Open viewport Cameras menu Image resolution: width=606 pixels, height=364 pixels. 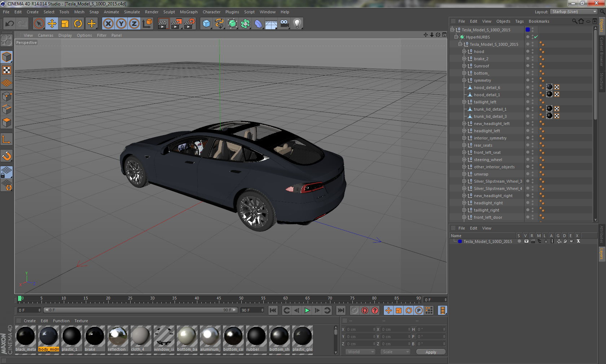tap(45, 35)
